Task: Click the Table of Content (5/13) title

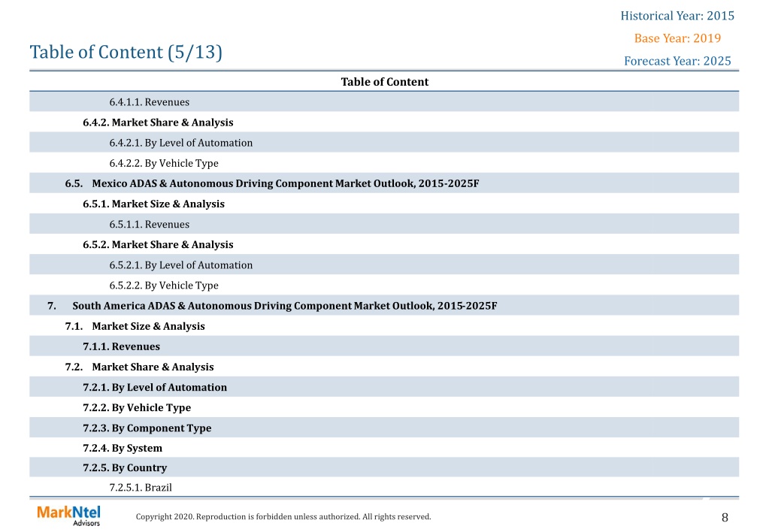Action: point(126,52)
